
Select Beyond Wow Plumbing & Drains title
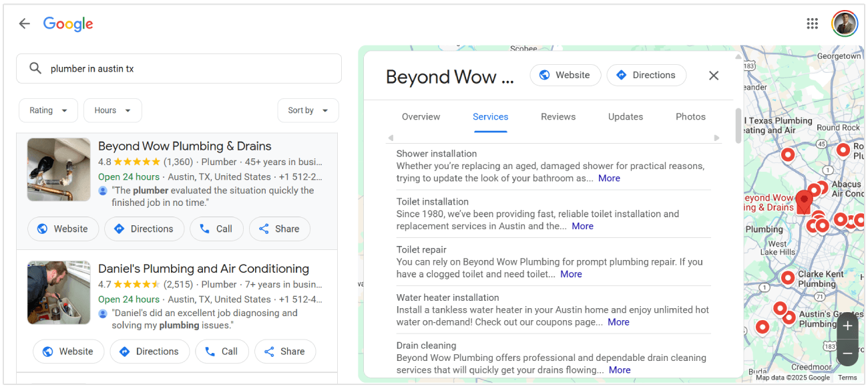(x=185, y=146)
